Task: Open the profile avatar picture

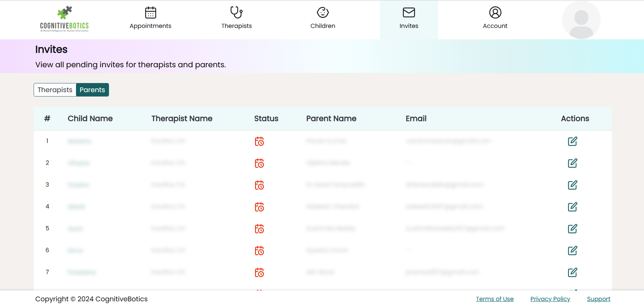Action: pyautogui.click(x=581, y=20)
